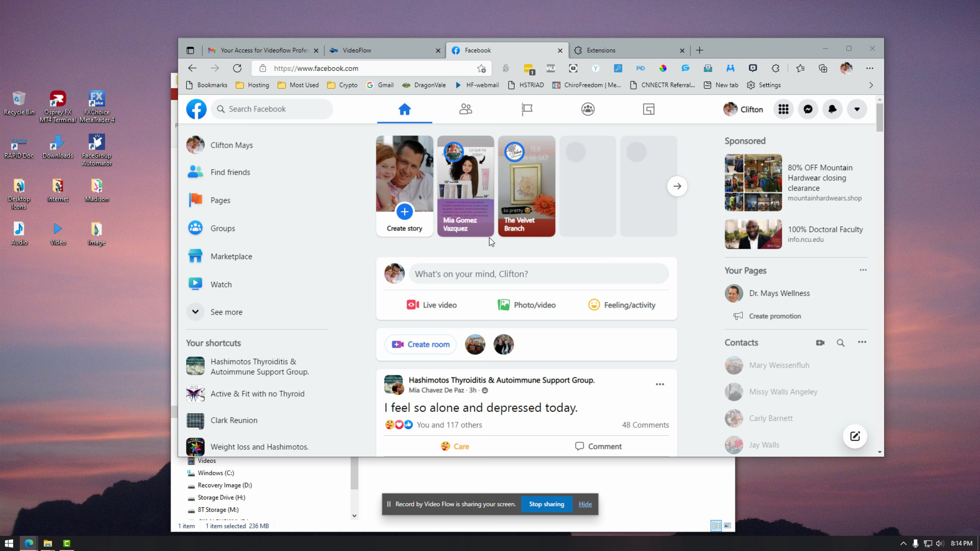Open the Gaming tab icon

649,109
